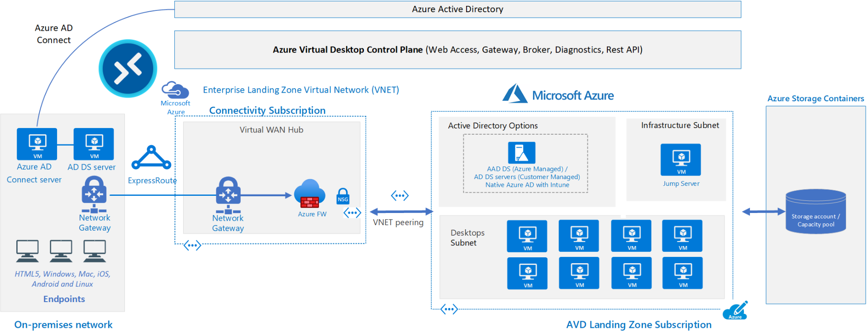Select the Azure AD Connect server VM
This screenshot has width=868, height=336.
37,144
